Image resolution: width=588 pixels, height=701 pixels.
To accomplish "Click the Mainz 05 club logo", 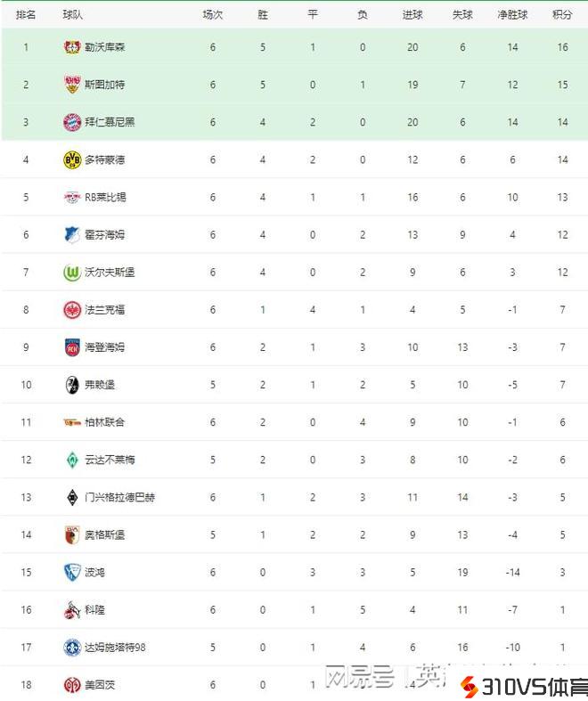I will [x=72, y=685].
